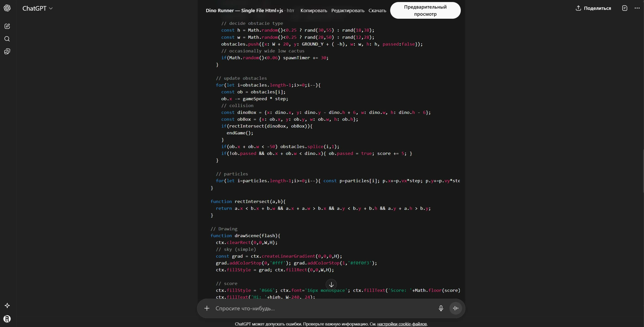Start a new chat with pencil icon

coord(7,26)
